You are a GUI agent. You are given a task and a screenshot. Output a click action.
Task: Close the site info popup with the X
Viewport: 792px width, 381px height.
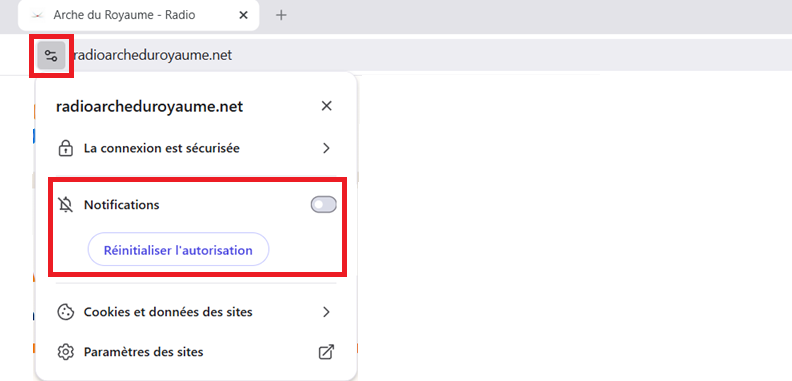pos(326,106)
